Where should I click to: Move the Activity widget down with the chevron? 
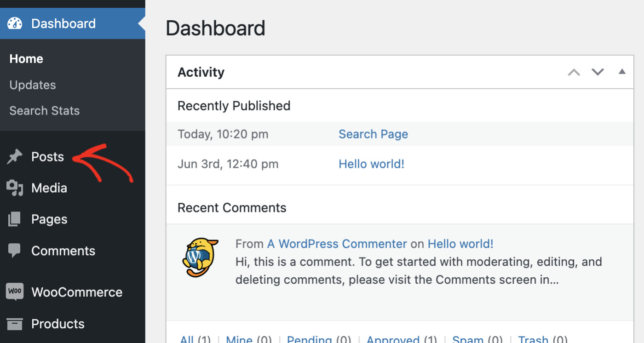click(598, 72)
